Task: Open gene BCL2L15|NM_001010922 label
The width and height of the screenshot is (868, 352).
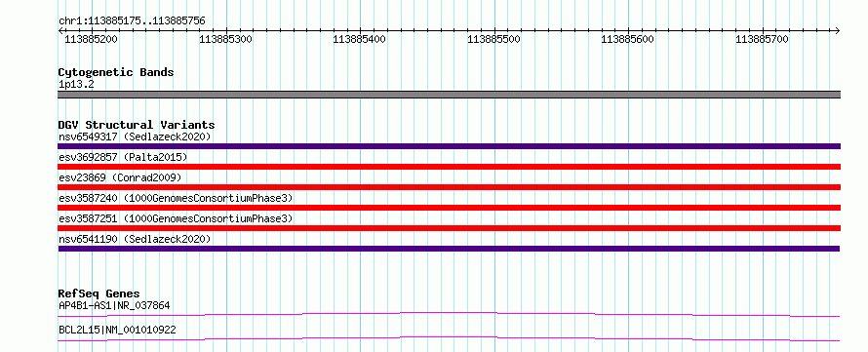Action: pyautogui.click(x=117, y=331)
